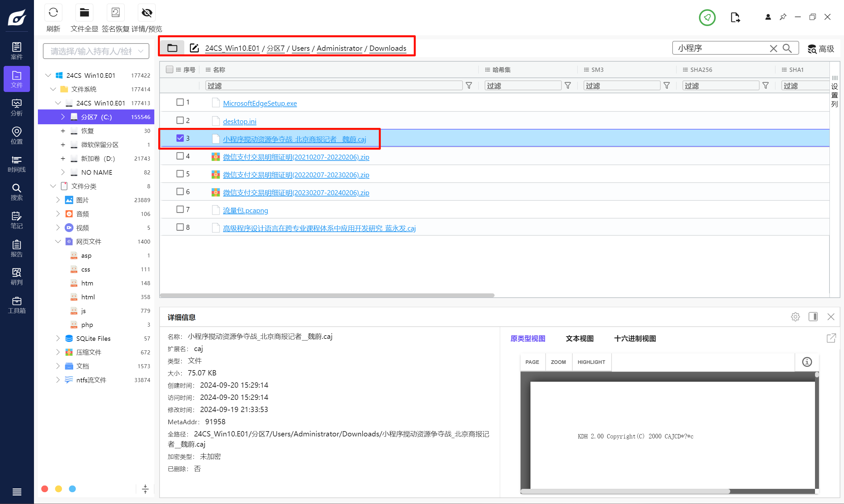Click the 高级 advanced search button
Image resolution: width=844 pixels, height=504 pixels.
coord(821,49)
